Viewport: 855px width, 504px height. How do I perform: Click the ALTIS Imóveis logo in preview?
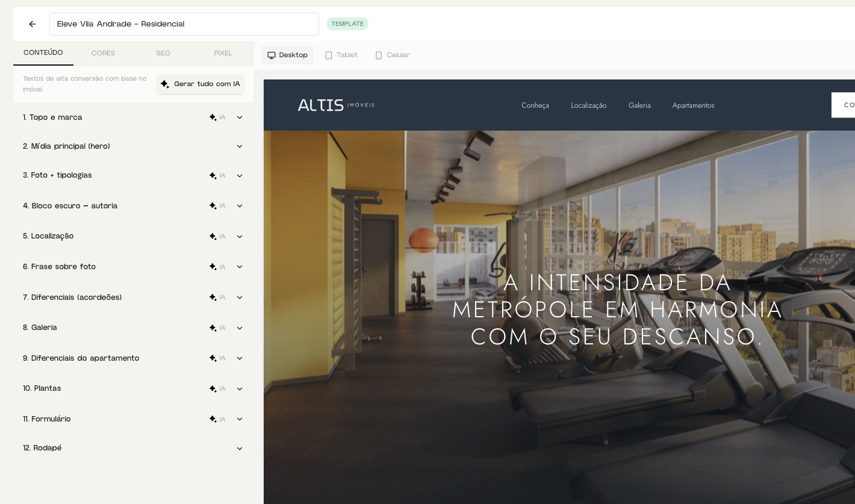click(x=336, y=105)
